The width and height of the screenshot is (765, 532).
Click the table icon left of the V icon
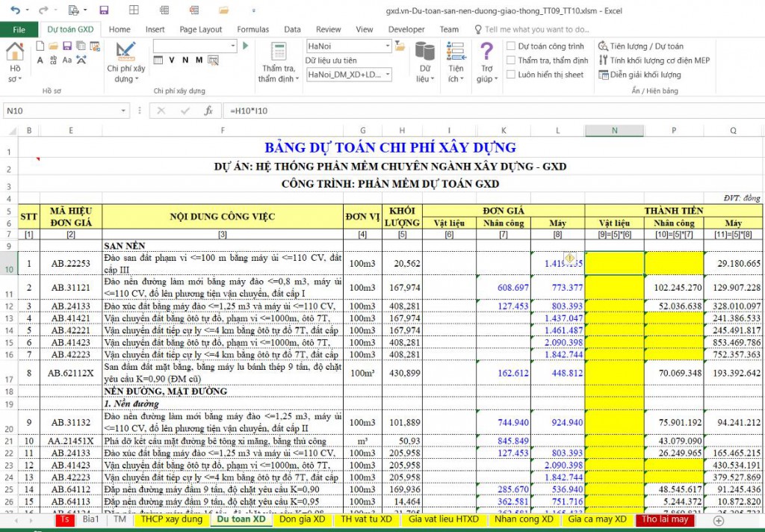[158, 60]
